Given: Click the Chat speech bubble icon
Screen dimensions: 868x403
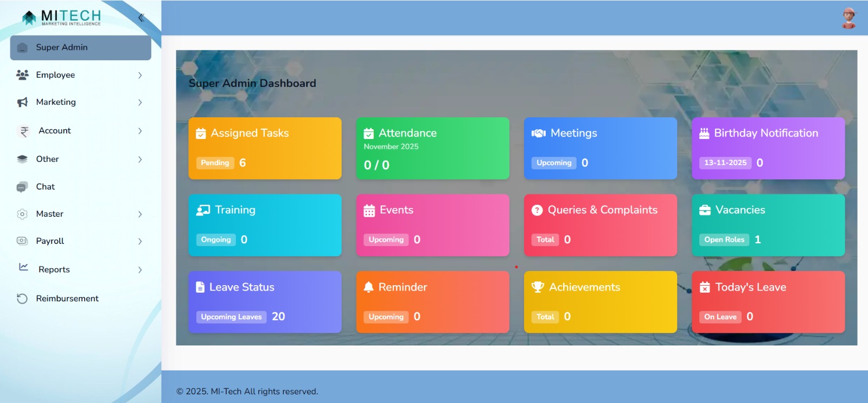Looking at the screenshot, I should [22, 187].
